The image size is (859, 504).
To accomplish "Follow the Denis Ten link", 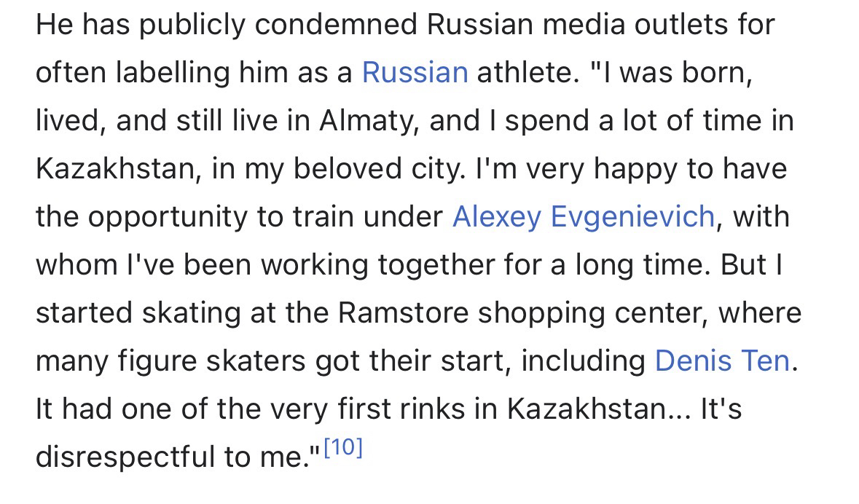I will tap(722, 361).
